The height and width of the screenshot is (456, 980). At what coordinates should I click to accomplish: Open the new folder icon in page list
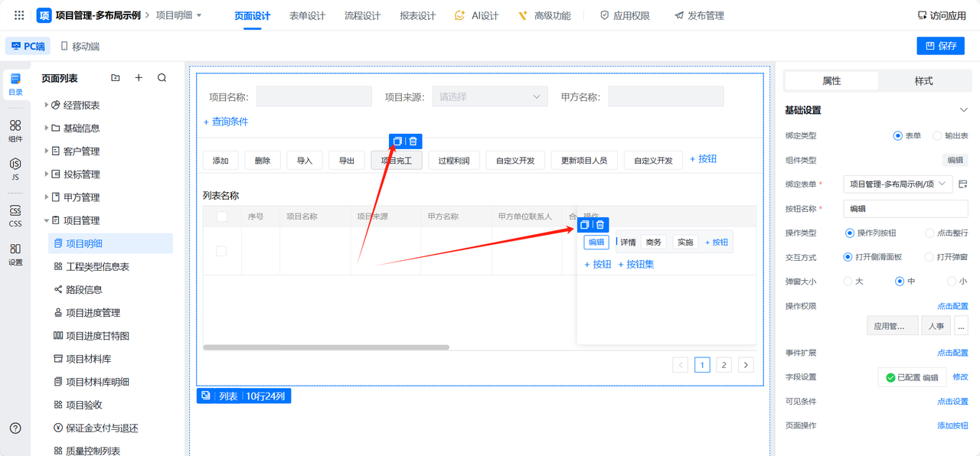116,78
